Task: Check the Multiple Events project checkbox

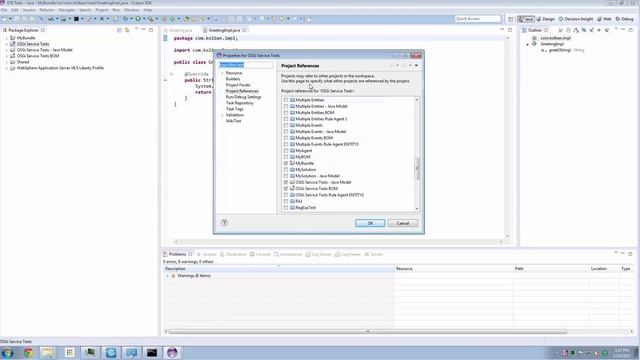Action: tap(286, 125)
